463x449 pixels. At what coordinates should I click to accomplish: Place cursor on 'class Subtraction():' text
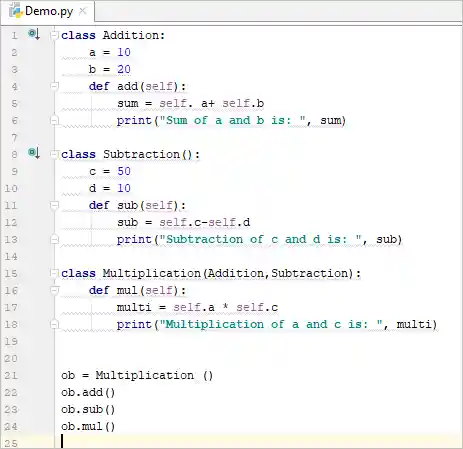click(x=130, y=154)
